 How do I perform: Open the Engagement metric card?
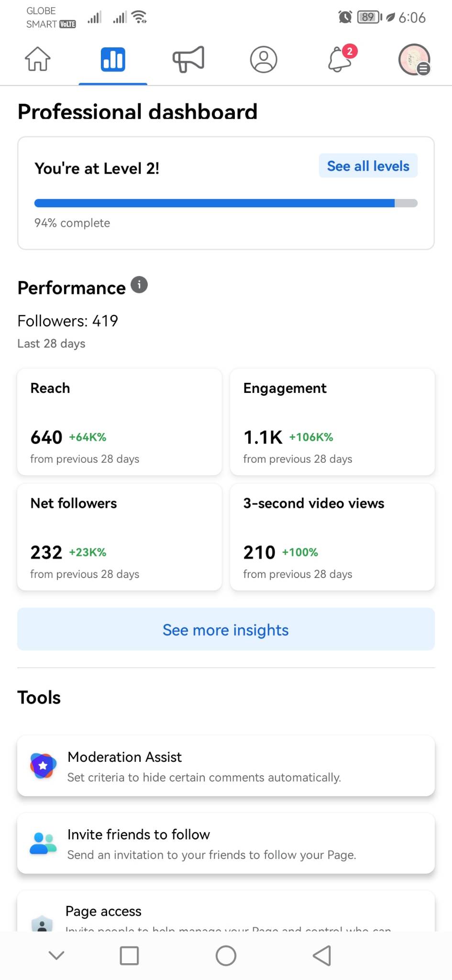click(x=332, y=422)
